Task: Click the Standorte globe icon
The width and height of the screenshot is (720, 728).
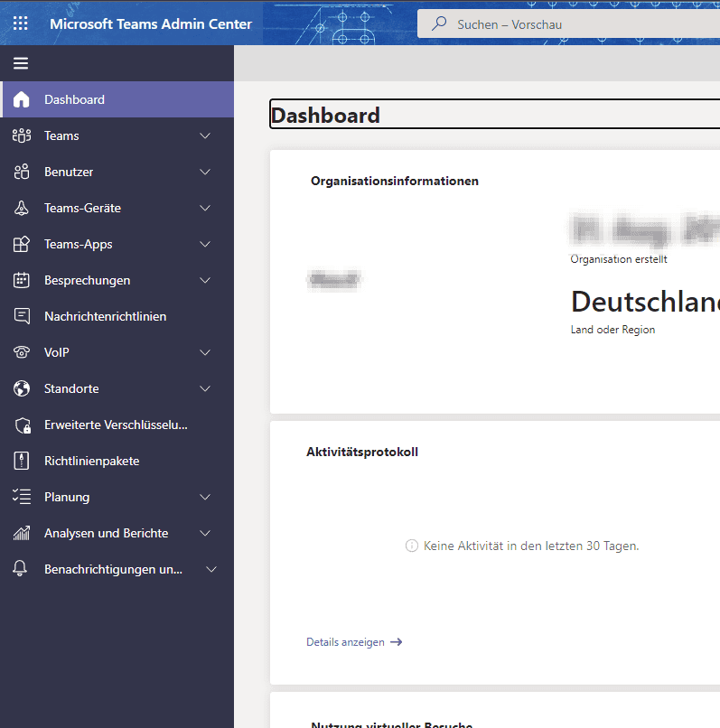Action: click(22, 388)
